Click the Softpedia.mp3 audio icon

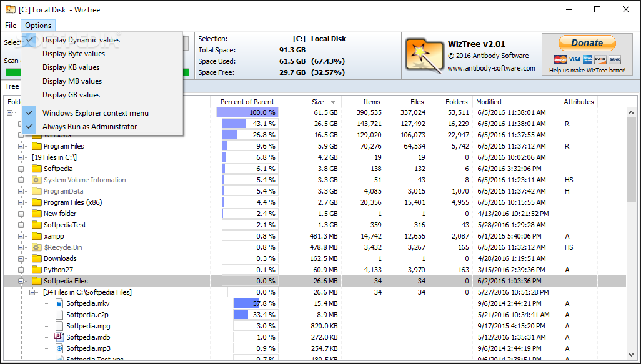point(60,348)
